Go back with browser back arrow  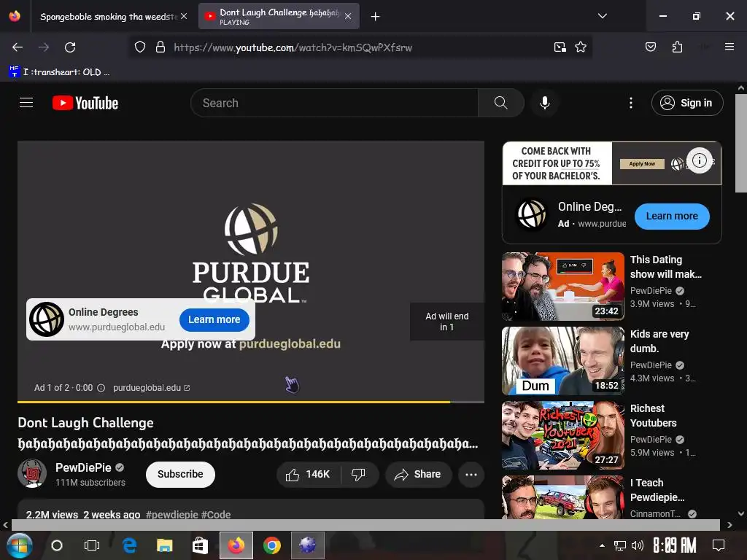pyautogui.click(x=18, y=47)
